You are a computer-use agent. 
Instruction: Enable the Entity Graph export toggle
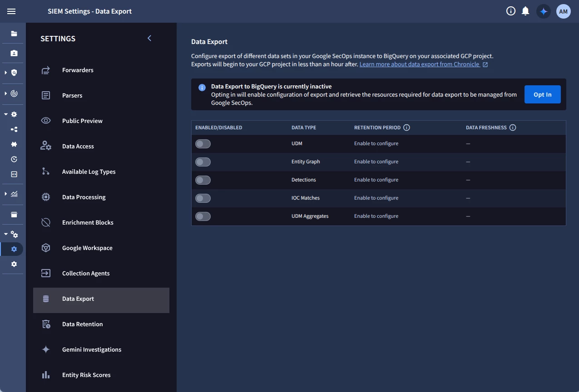203,162
